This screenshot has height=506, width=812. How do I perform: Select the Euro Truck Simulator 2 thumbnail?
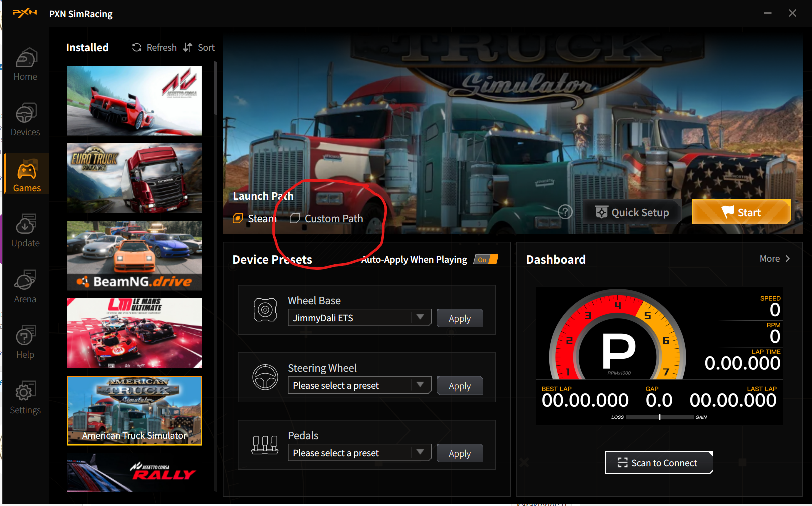click(134, 178)
